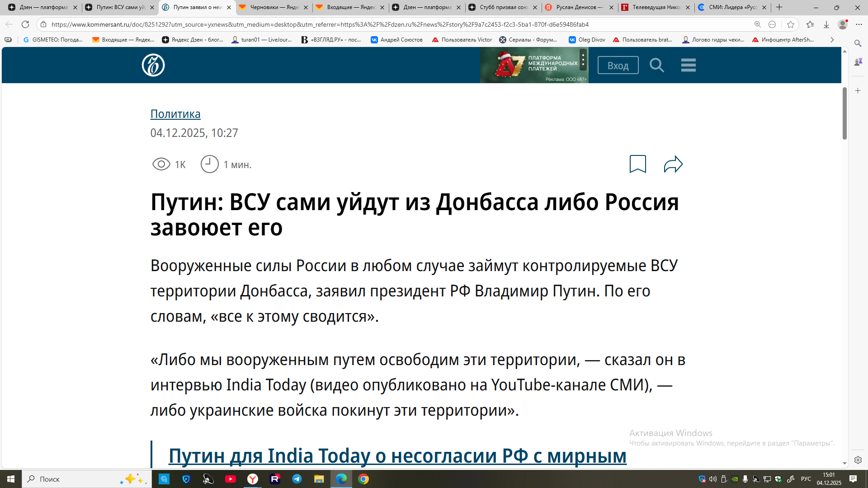Open the ad options three-dot menu
868x488 pixels.
[x=583, y=60]
